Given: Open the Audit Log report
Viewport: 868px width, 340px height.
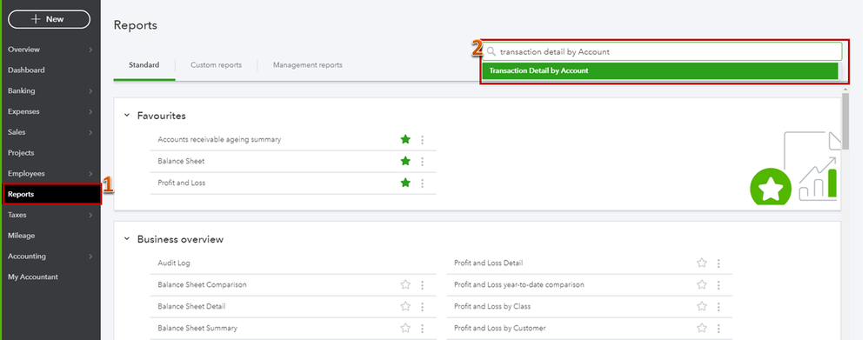Looking at the screenshot, I should [x=174, y=263].
